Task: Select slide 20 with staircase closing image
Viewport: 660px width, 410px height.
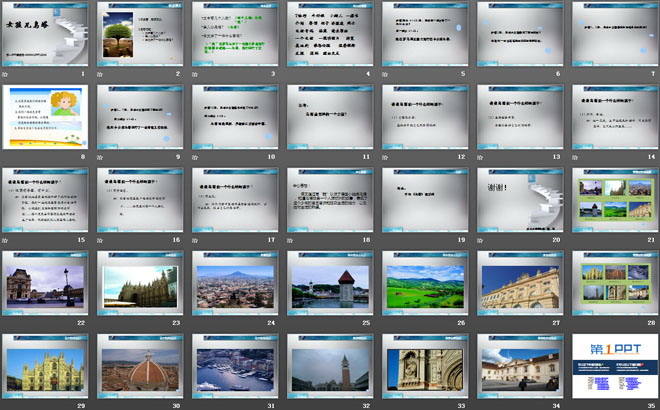Action: [x=520, y=199]
